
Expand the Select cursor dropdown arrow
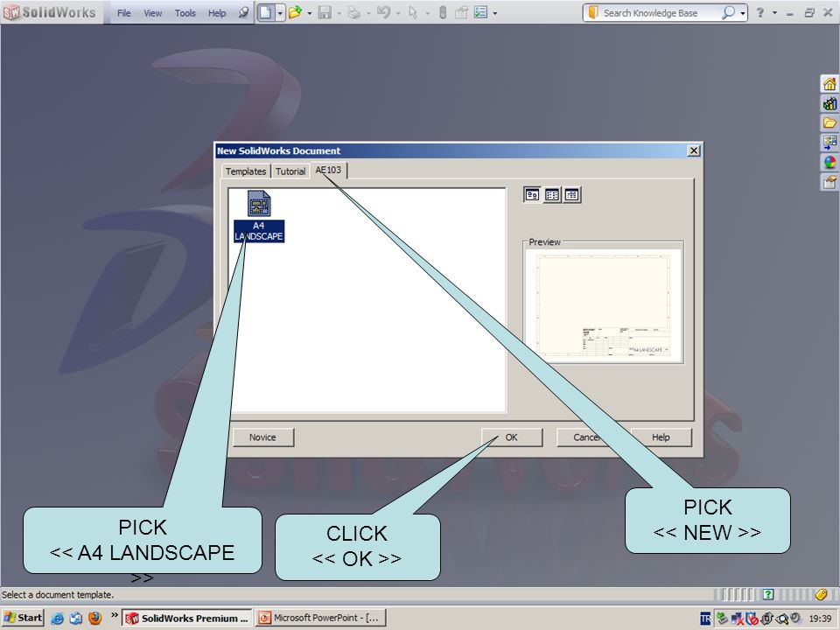pos(428,13)
